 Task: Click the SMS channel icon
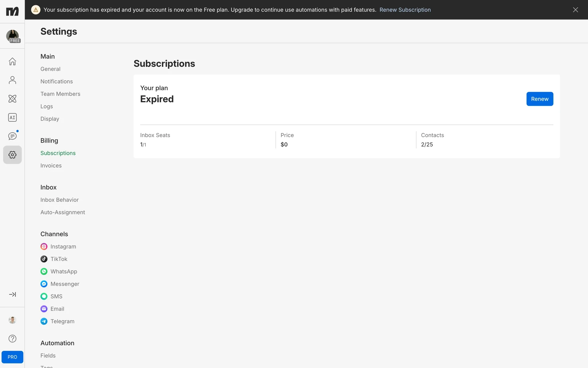(44, 296)
